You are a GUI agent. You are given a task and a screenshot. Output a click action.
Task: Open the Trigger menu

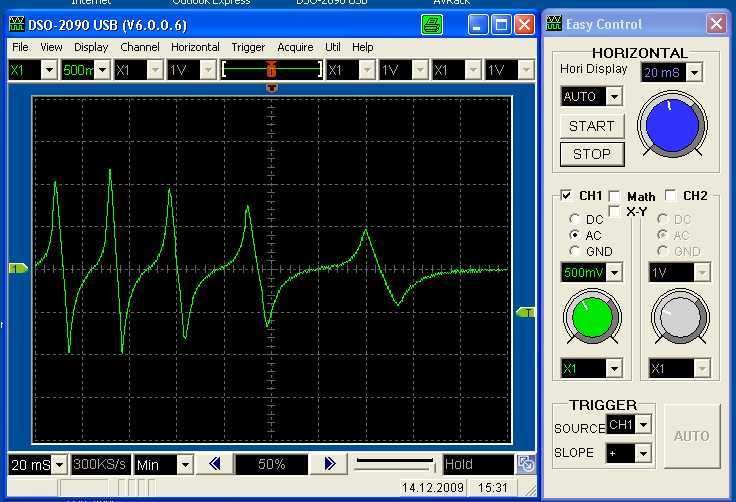pyautogui.click(x=248, y=47)
